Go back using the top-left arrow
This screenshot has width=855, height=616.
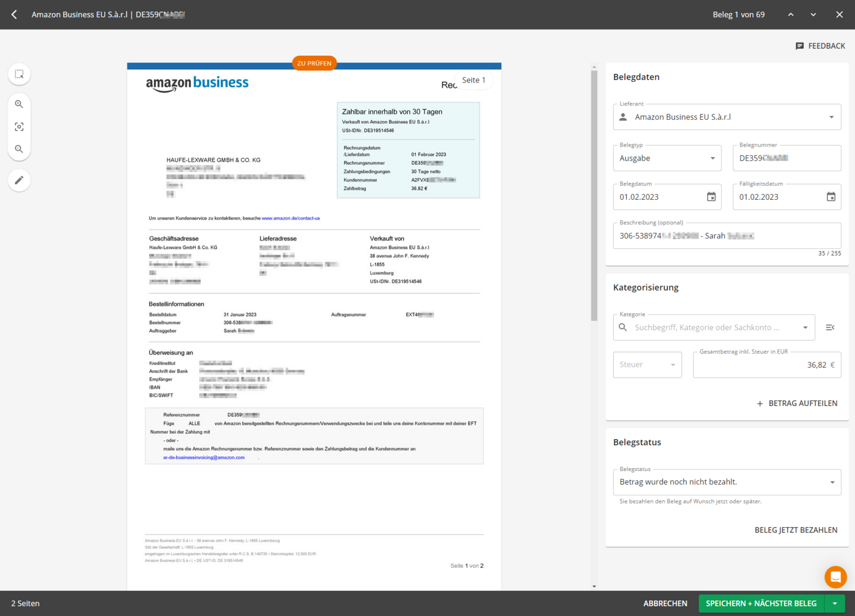click(14, 14)
